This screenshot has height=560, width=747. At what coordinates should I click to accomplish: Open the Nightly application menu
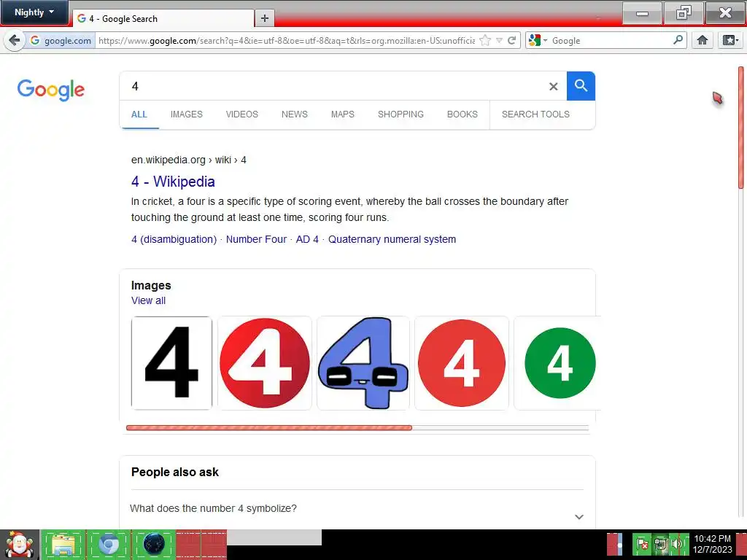(x=34, y=12)
